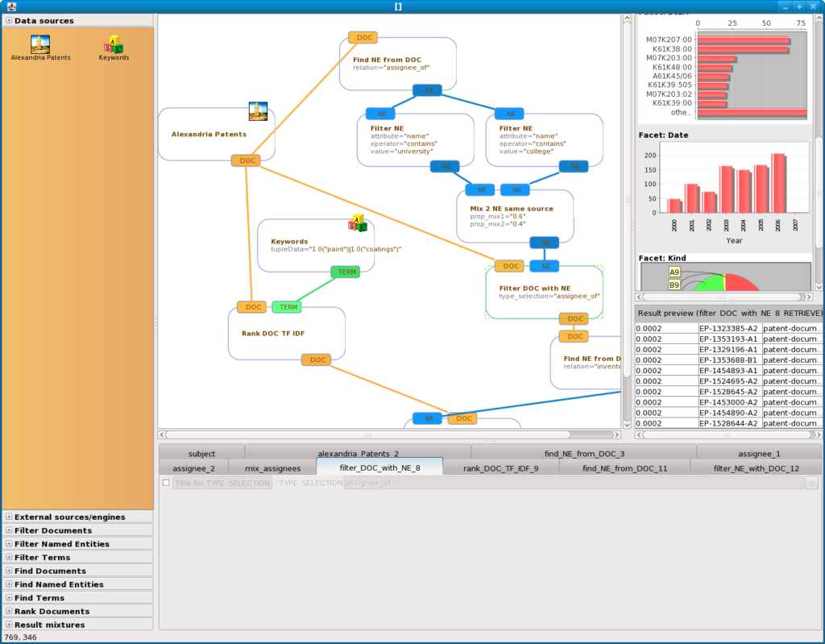Open the TYPE_SELECTION dropdown arrow
Image resolution: width=825 pixels, height=644 pixels.
812,483
